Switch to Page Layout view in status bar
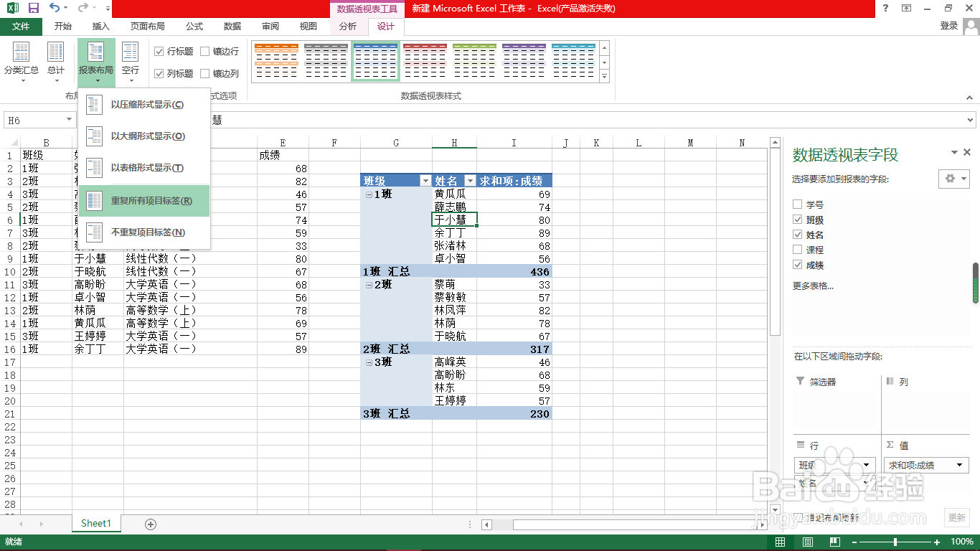 click(x=808, y=542)
